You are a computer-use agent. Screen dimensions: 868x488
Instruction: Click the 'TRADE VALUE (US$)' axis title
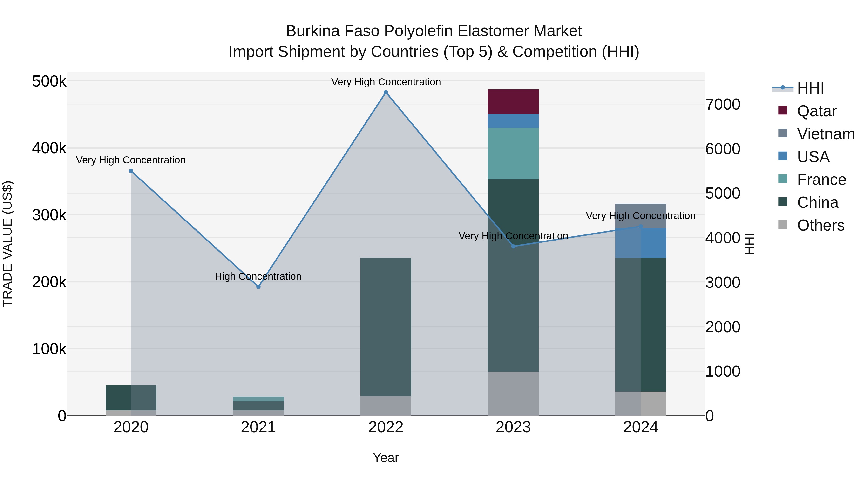(x=7, y=244)
